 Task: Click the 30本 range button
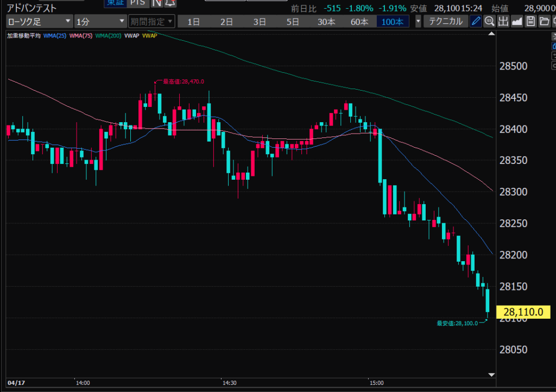(x=326, y=22)
